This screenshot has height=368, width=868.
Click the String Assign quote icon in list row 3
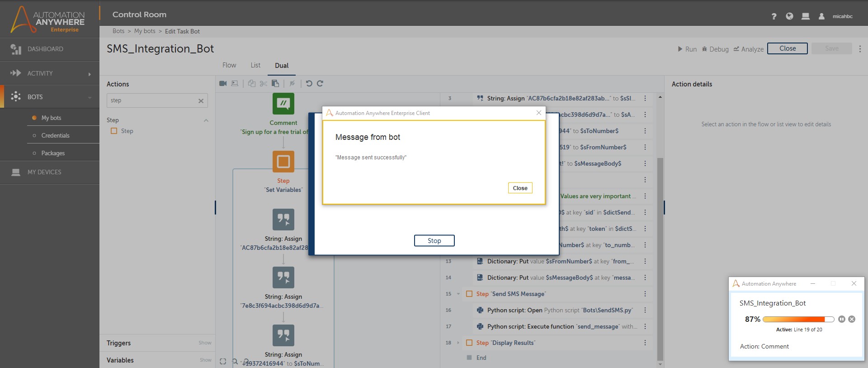(480, 98)
